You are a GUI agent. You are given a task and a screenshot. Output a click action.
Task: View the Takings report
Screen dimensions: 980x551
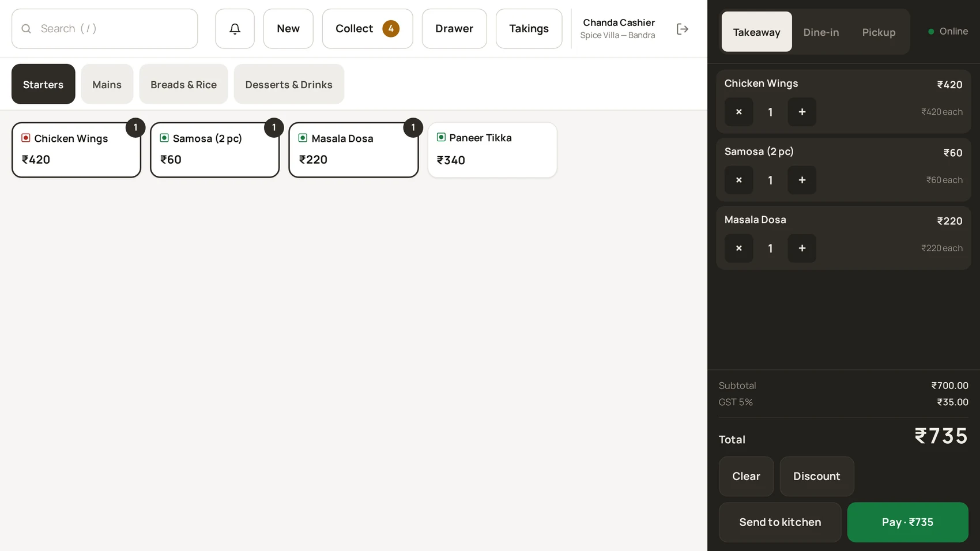529,29
